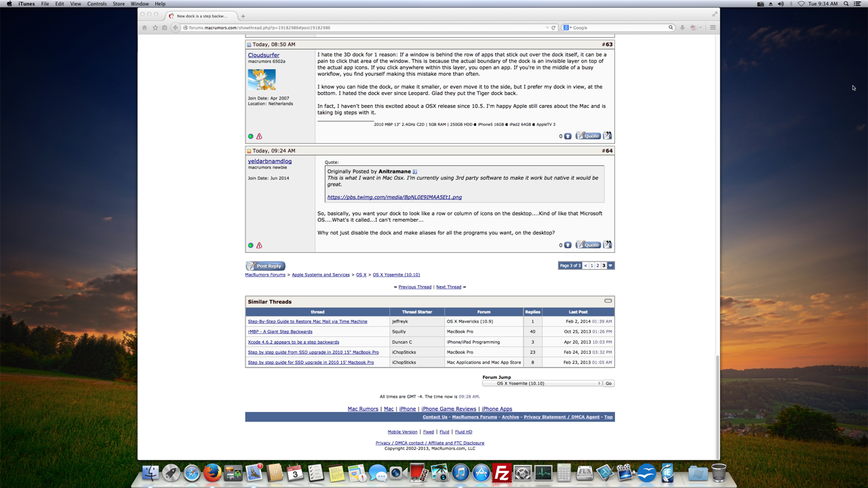
Task: Go back with Firefox back arrow
Action: pos(176,28)
